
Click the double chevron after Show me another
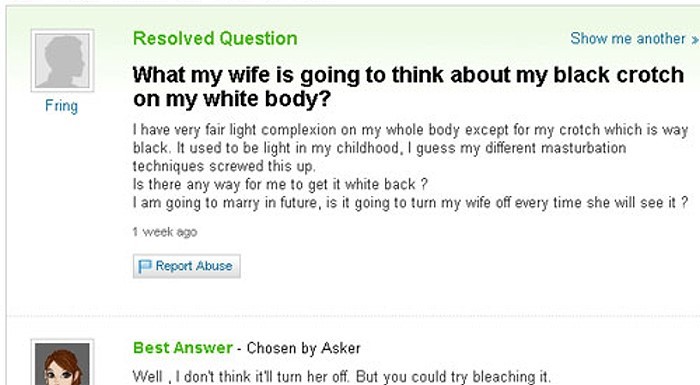tap(694, 40)
